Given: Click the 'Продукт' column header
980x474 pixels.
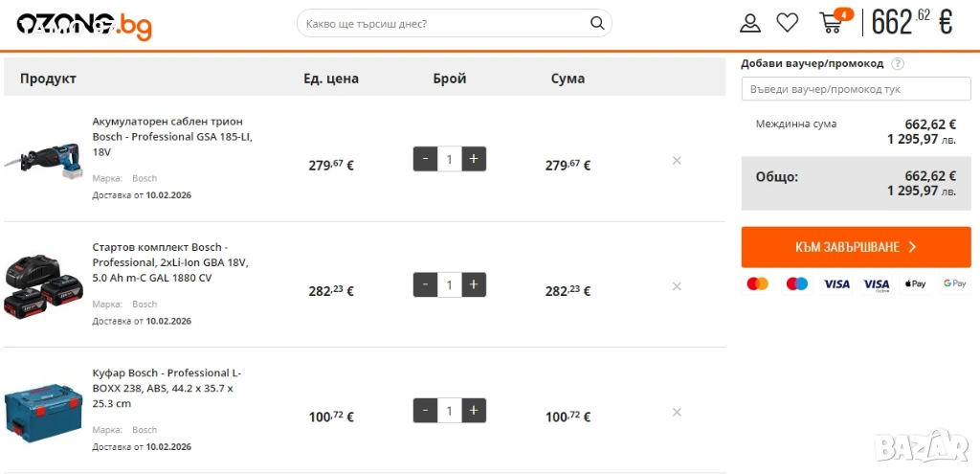Looking at the screenshot, I should pos(48,79).
